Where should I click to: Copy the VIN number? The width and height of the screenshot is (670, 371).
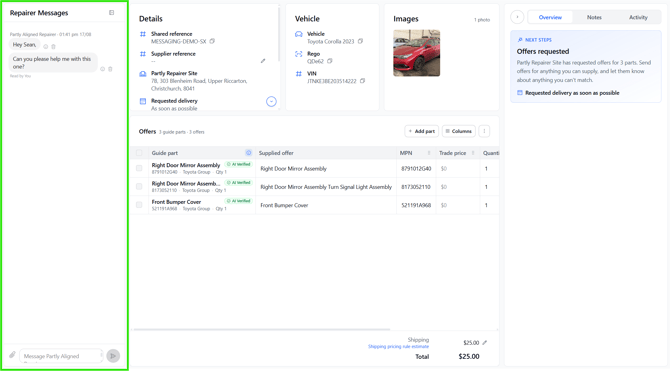(362, 81)
